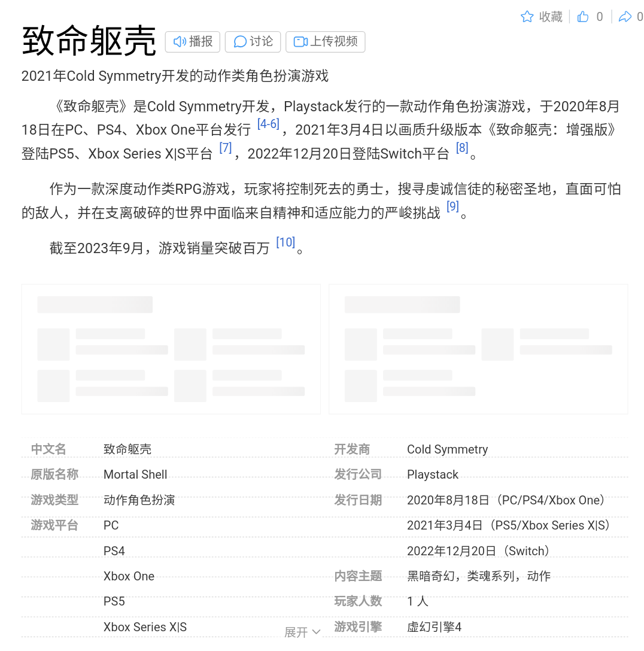Click the date 2020年8月18日 row
The image size is (644, 651).
tap(505, 500)
